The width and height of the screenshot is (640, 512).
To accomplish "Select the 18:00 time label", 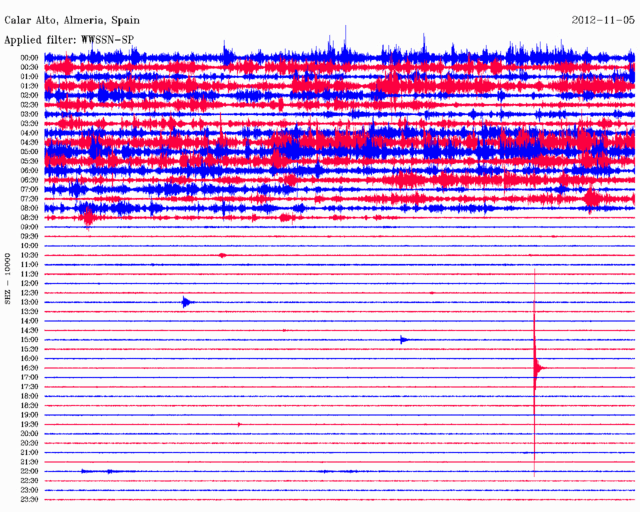I will click(29, 396).
